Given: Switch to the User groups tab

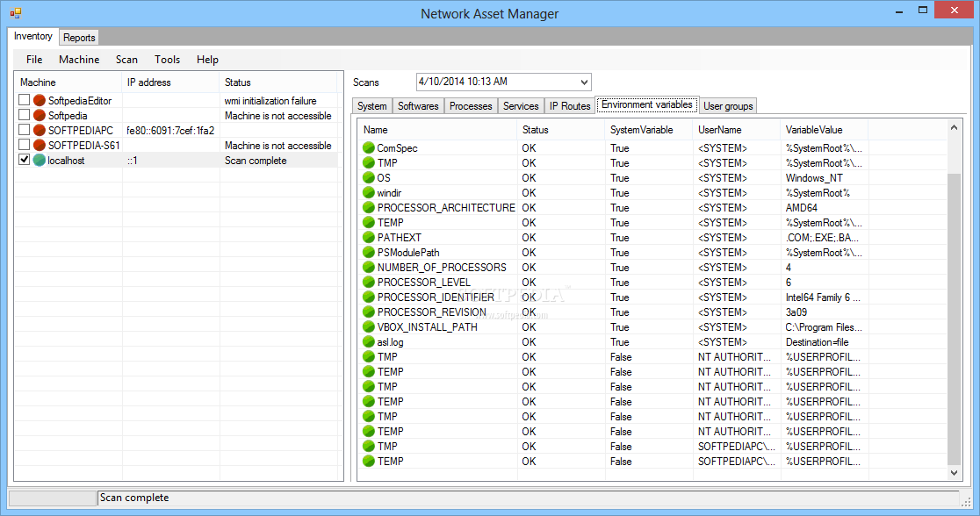Looking at the screenshot, I should (x=728, y=106).
